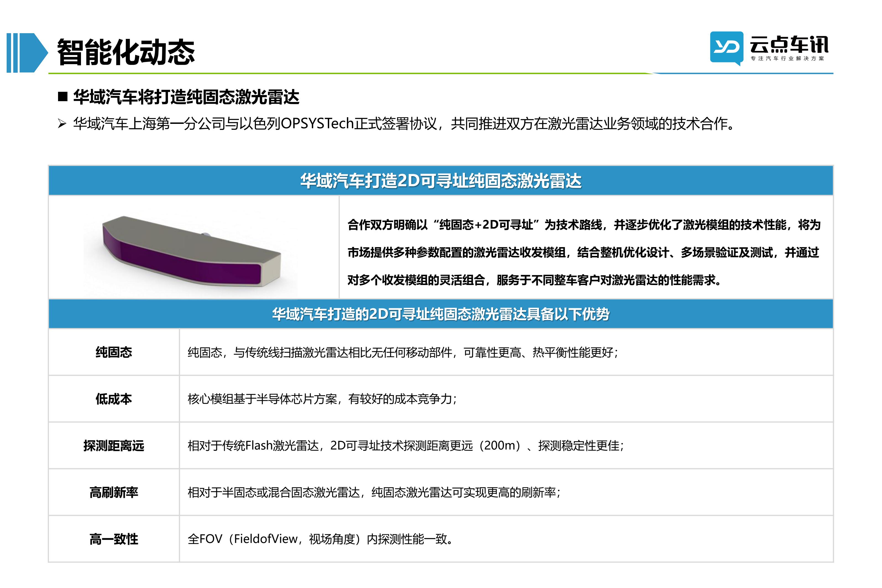Click header 华域汽车打造的2D可寻址纯固态激光雷达具备以下优势
Image resolution: width=882 pixels, height=588 pixels.
[440, 314]
